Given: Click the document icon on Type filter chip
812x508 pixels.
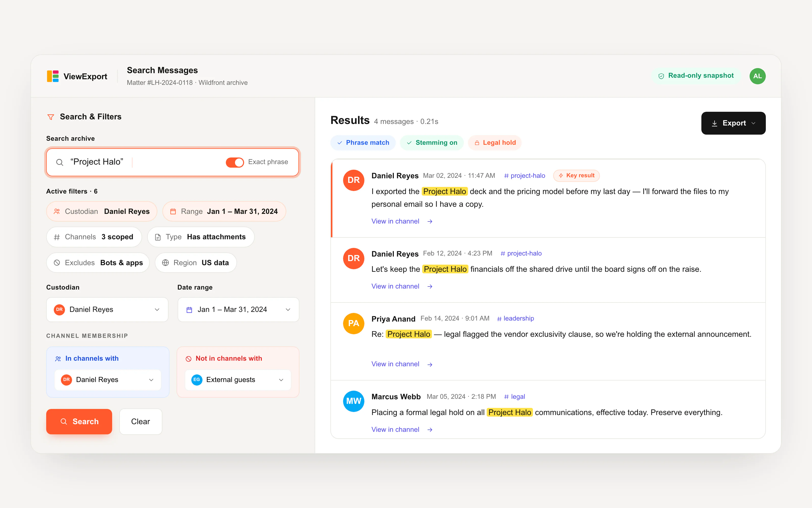Looking at the screenshot, I should 158,237.
